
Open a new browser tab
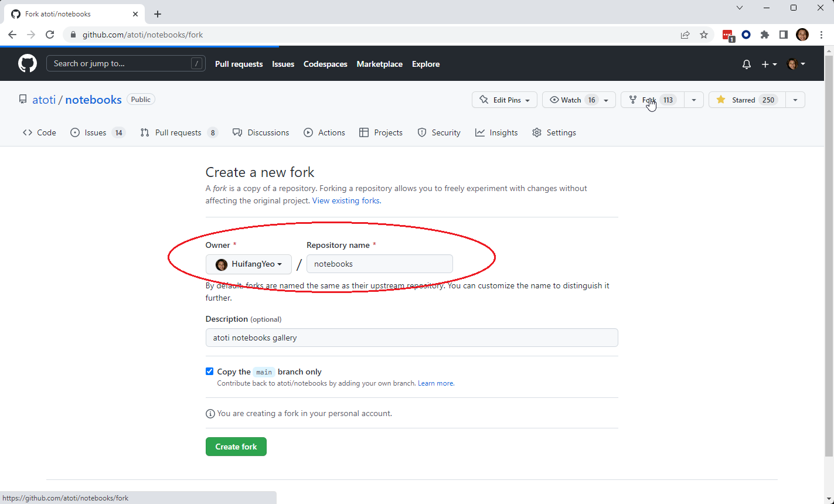158,14
